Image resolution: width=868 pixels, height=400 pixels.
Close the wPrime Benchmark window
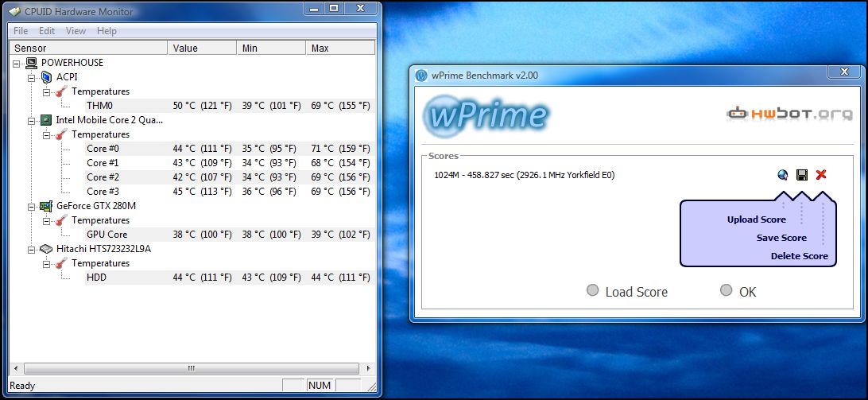845,72
